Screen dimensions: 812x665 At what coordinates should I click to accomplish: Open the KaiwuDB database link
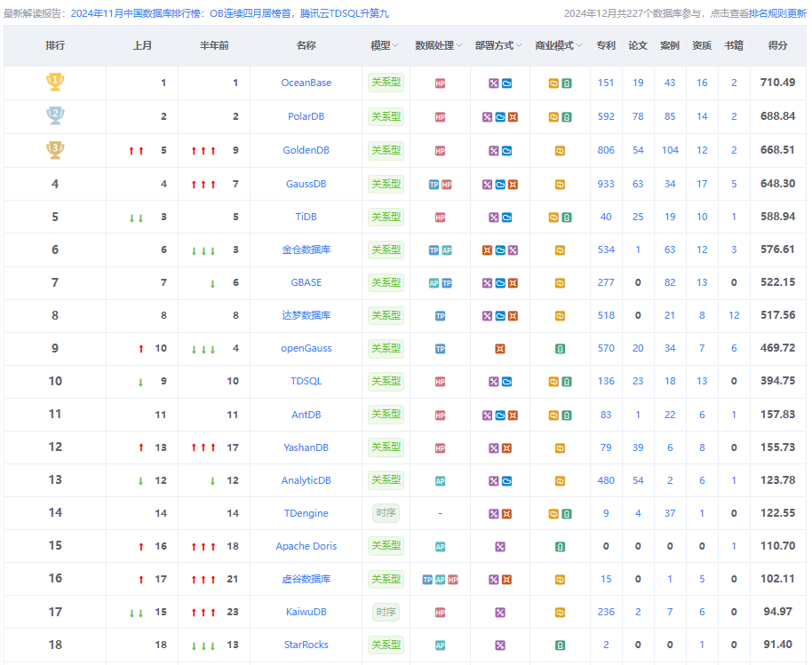[x=306, y=612]
